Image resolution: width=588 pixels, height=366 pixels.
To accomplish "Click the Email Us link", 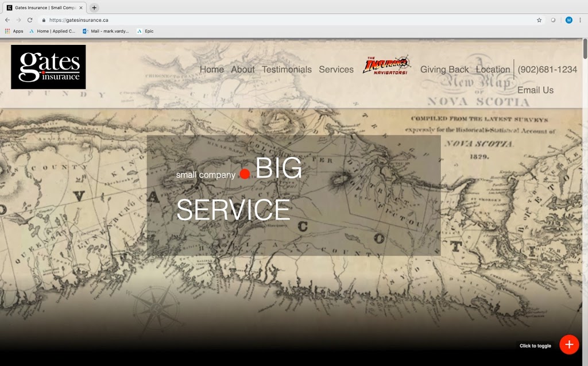I will [x=535, y=90].
